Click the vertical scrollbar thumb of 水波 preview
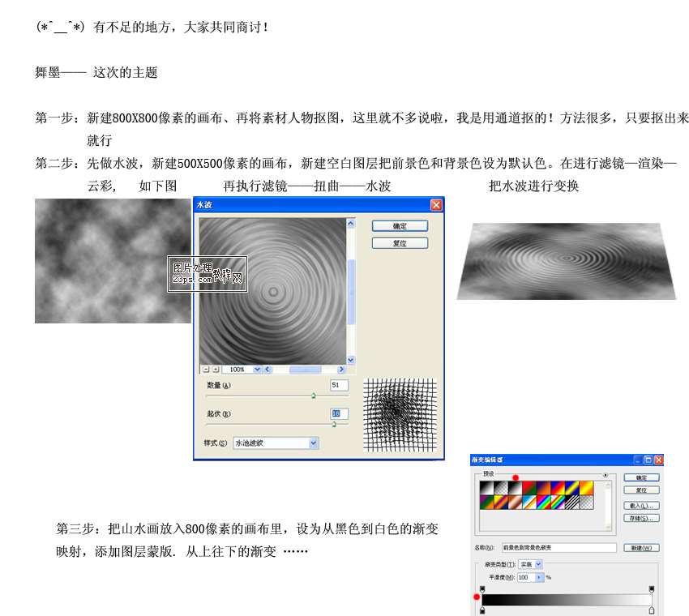The image size is (689, 616). point(351,292)
